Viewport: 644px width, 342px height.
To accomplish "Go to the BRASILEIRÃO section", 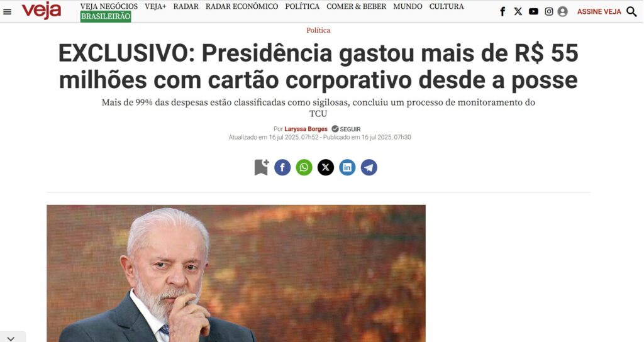I will [x=106, y=16].
